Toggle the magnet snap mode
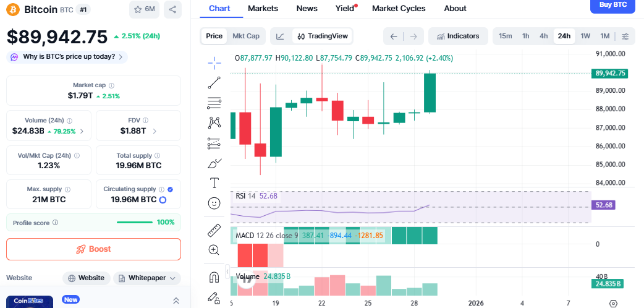The width and height of the screenshot is (644, 308). tap(214, 276)
